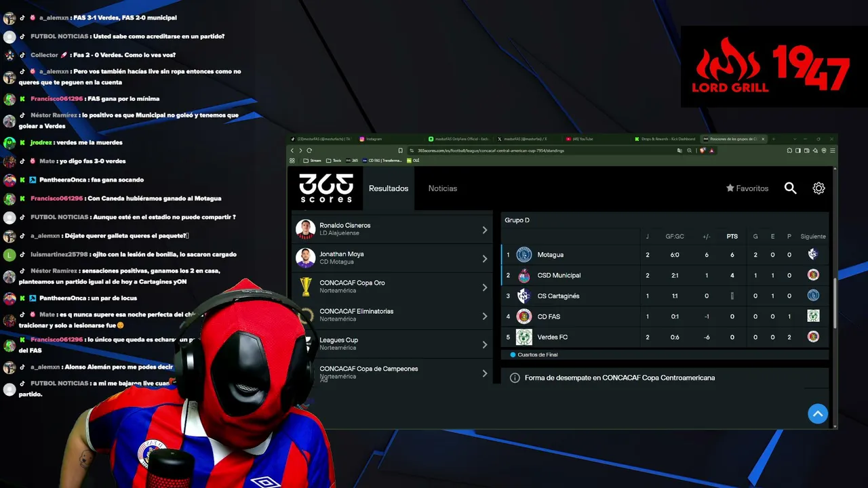Image resolution: width=868 pixels, height=488 pixels.
Task: Open the CD FAS Transfermarkt bookmark
Action: pos(382,161)
